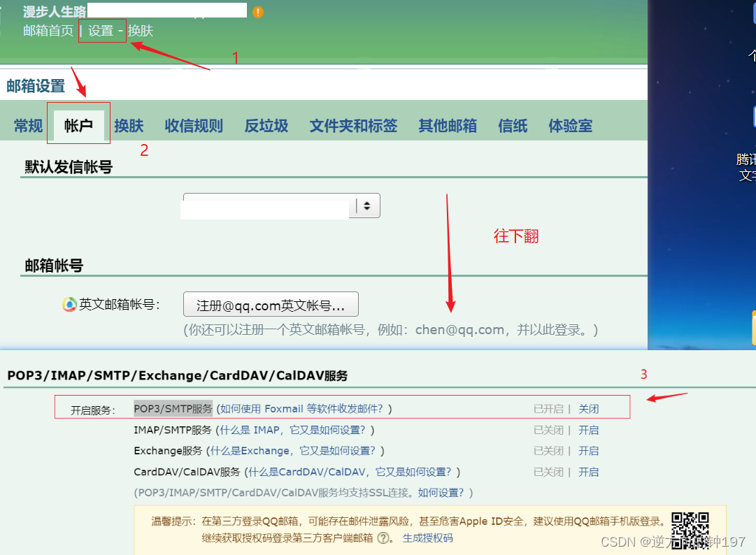Image resolution: width=756 pixels, height=555 pixels.
Task: Click 关闭 to disable POP3/SMTP service
Action: (x=588, y=409)
